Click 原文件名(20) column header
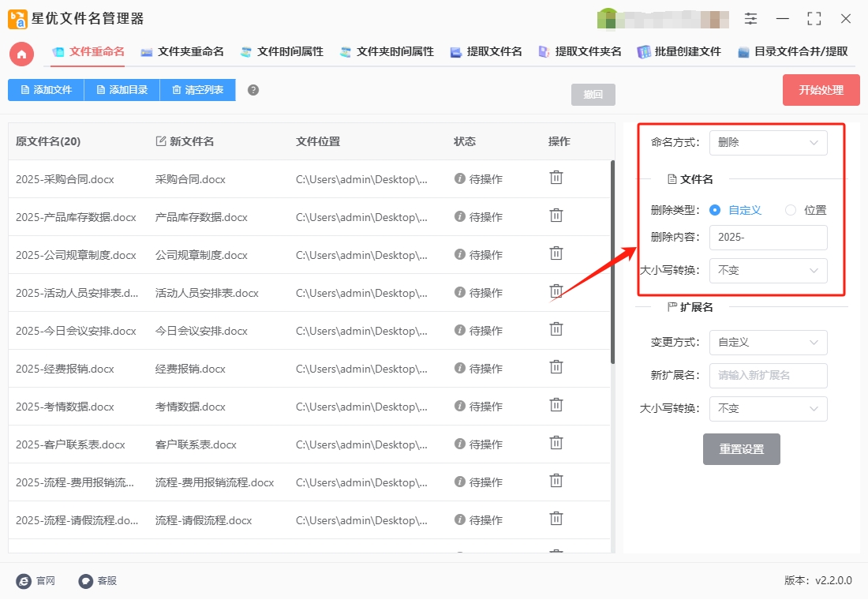868x600 pixels. click(48, 142)
